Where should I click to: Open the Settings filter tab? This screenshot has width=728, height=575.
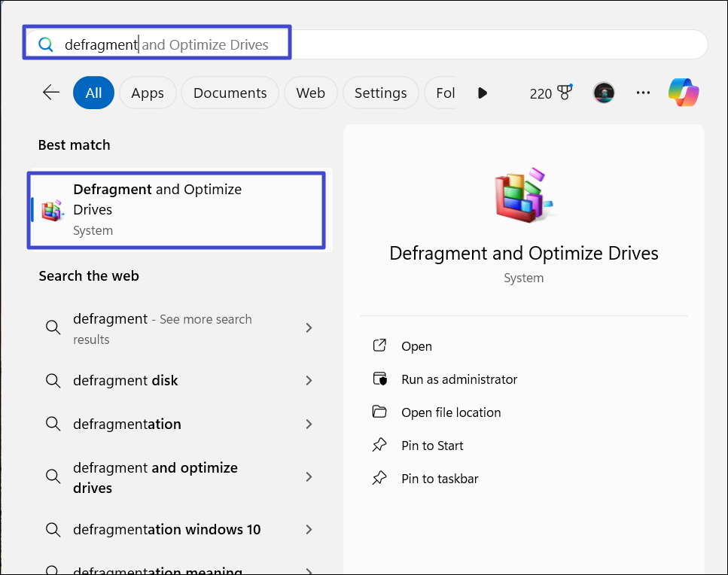380,93
